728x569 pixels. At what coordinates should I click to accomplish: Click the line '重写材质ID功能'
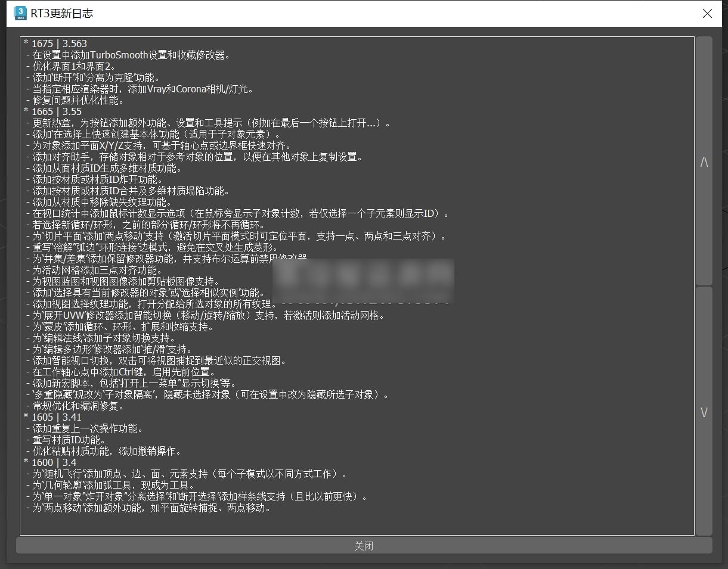66,440
